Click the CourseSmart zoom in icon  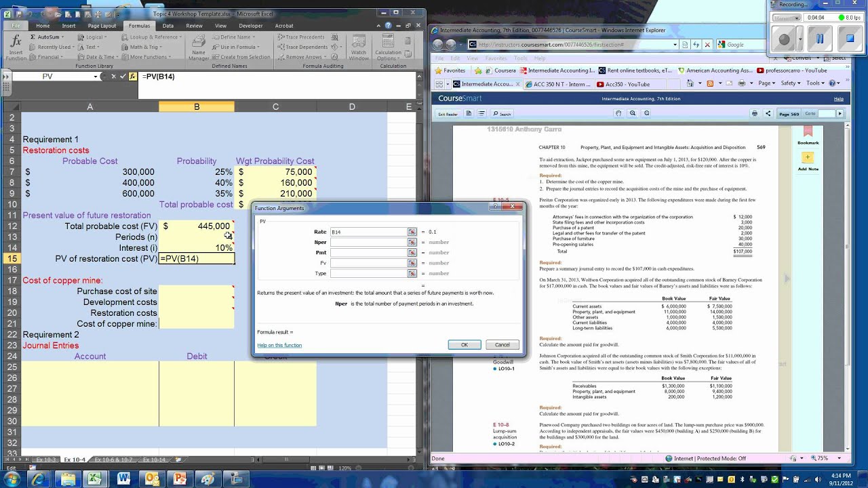point(632,114)
